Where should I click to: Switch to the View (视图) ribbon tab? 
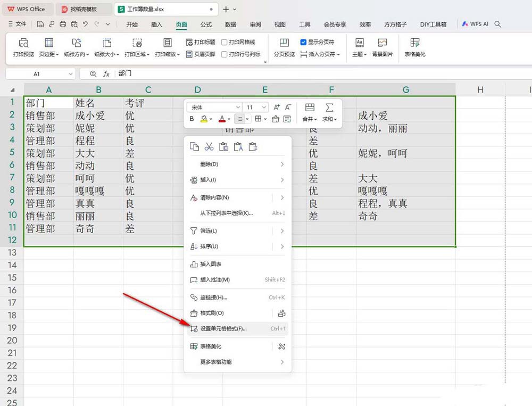tap(280, 24)
